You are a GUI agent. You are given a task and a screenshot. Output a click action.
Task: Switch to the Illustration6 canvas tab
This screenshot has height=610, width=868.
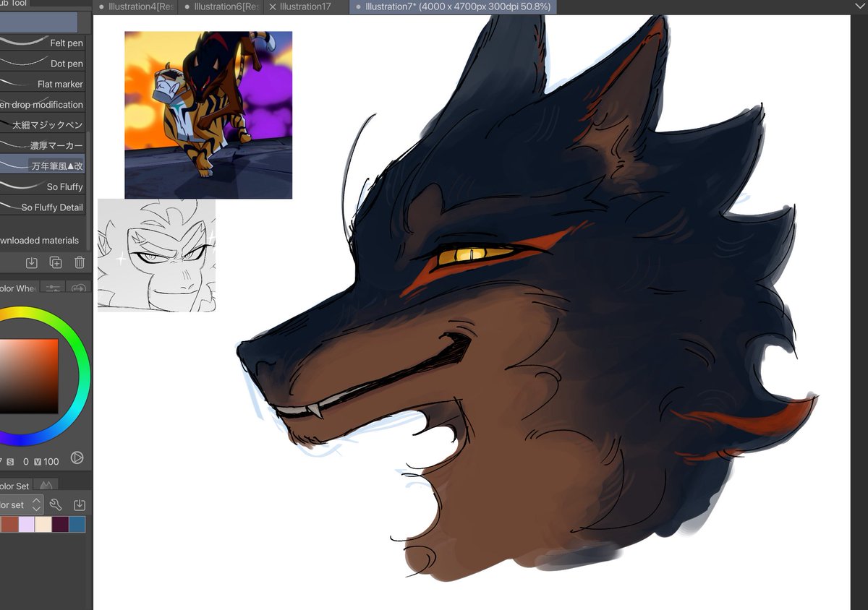point(221,7)
